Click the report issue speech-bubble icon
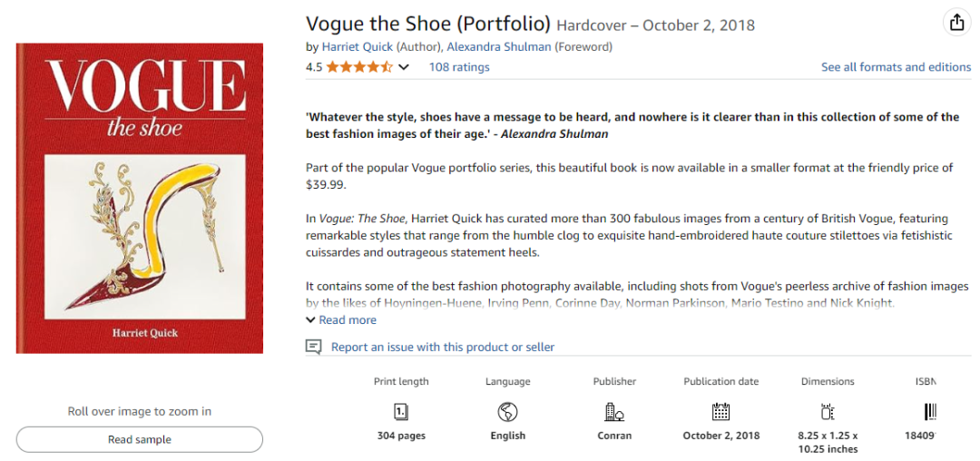This screenshot has width=980, height=461. (314, 347)
